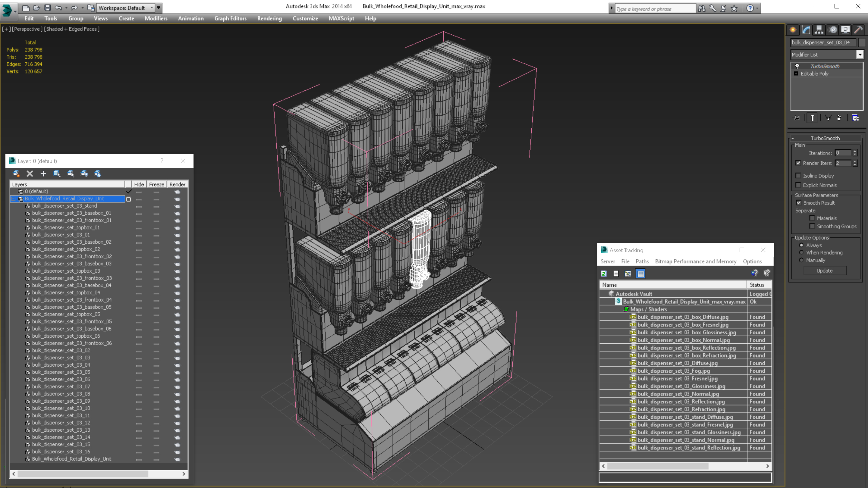The height and width of the screenshot is (488, 868).
Task: Open the Modify panel tab icon
Action: pyautogui.click(x=806, y=30)
